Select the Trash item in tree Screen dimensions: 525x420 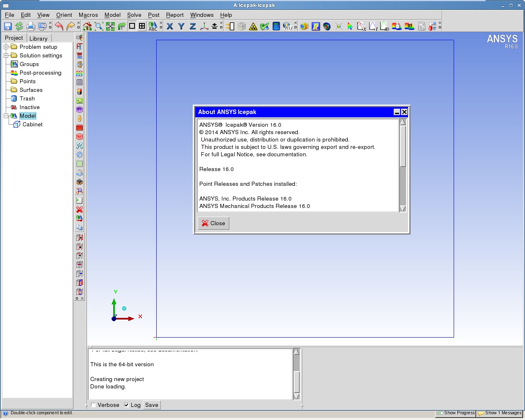pyautogui.click(x=27, y=98)
